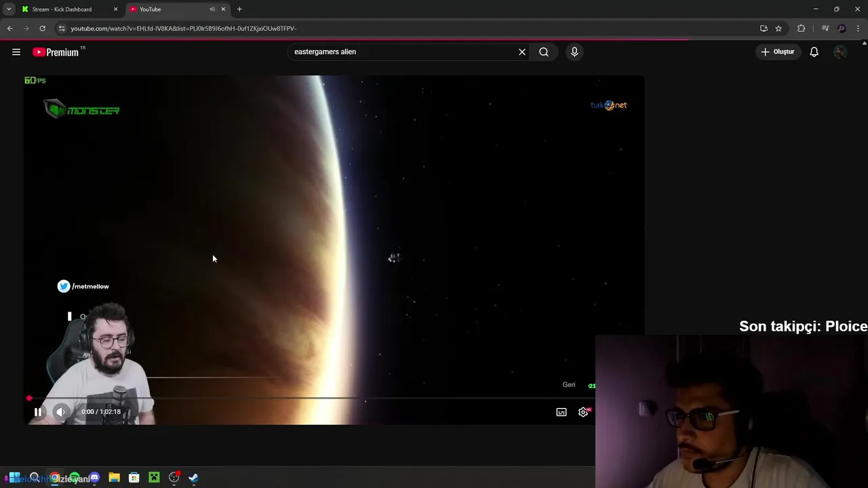The height and width of the screenshot is (488, 868).
Task: Click the Monster logo in the video
Action: [82, 108]
